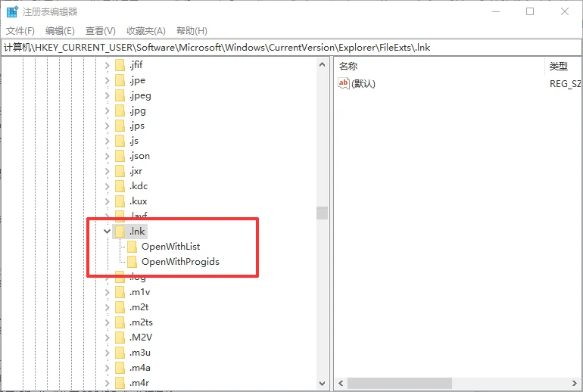
Task: Open the 收藏夹(A) menu
Action: coord(145,31)
